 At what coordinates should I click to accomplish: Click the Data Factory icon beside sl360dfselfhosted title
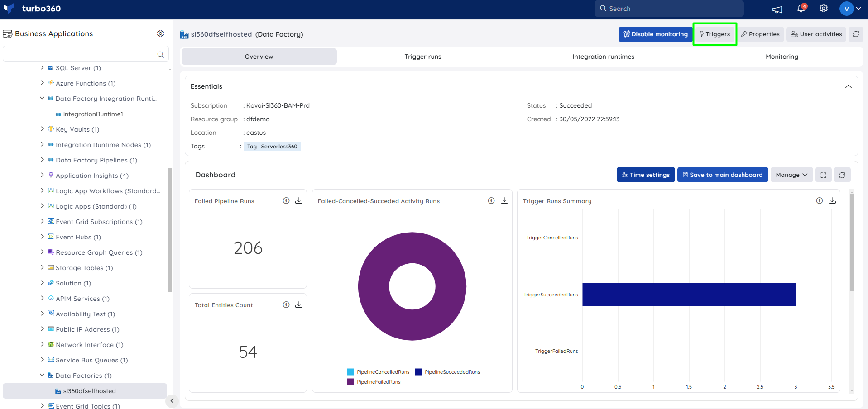pyautogui.click(x=184, y=34)
